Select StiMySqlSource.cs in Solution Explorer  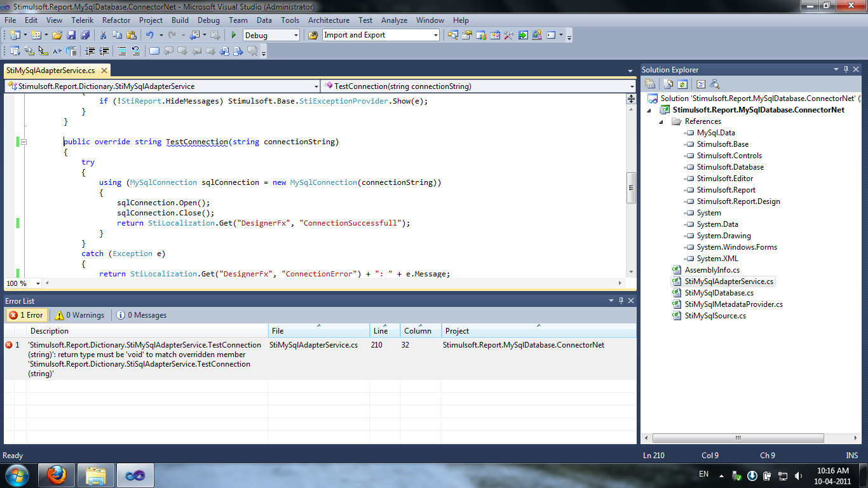(715, 316)
